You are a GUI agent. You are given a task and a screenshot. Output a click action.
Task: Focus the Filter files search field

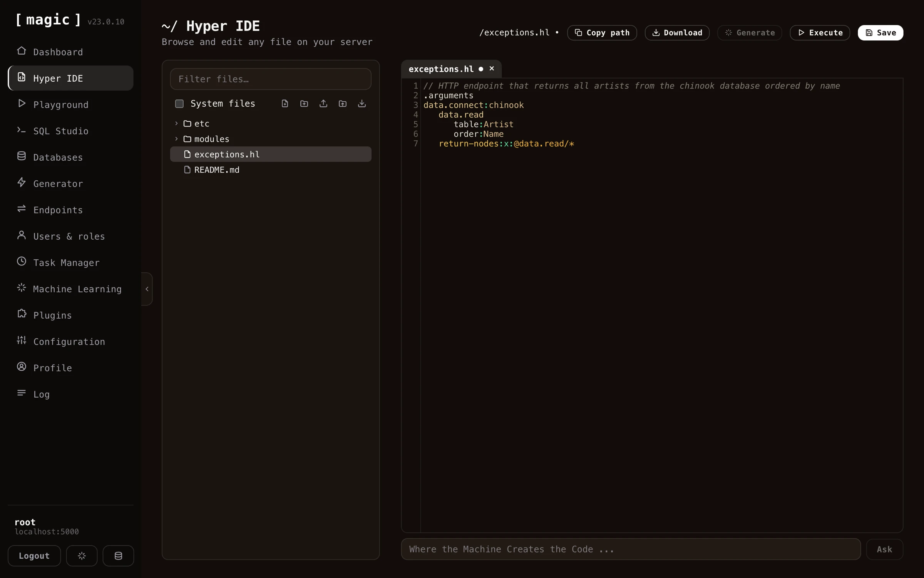tap(271, 79)
